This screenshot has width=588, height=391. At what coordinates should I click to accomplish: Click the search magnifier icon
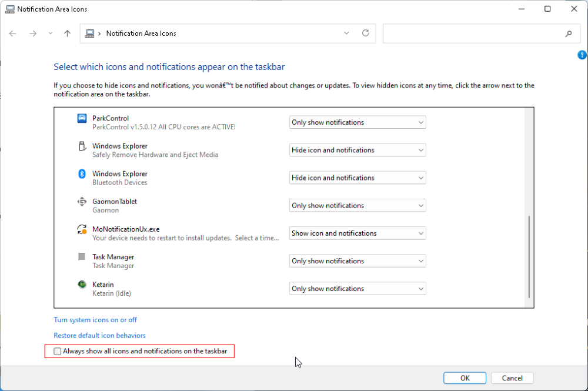[569, 34]
